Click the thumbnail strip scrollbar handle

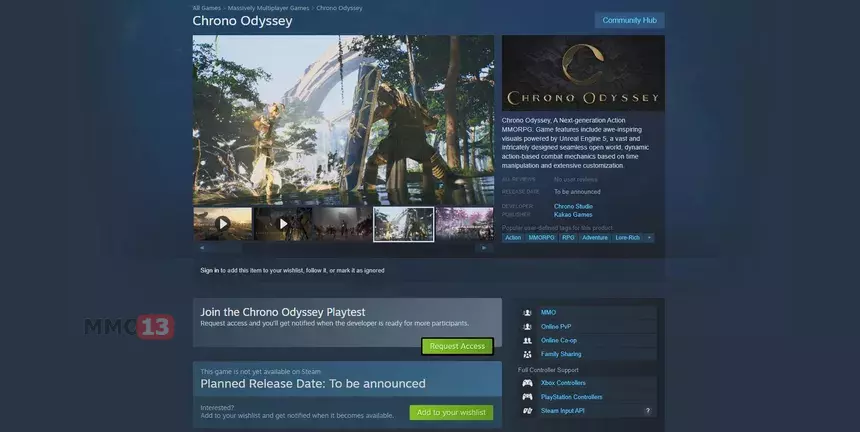coord(227,248)
